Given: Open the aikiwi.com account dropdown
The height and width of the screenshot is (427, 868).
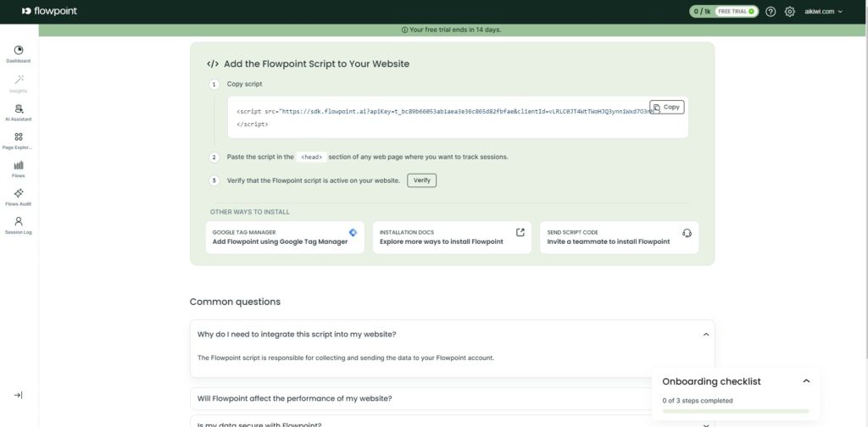Looking at the screenshot, I should coord(823,12).
